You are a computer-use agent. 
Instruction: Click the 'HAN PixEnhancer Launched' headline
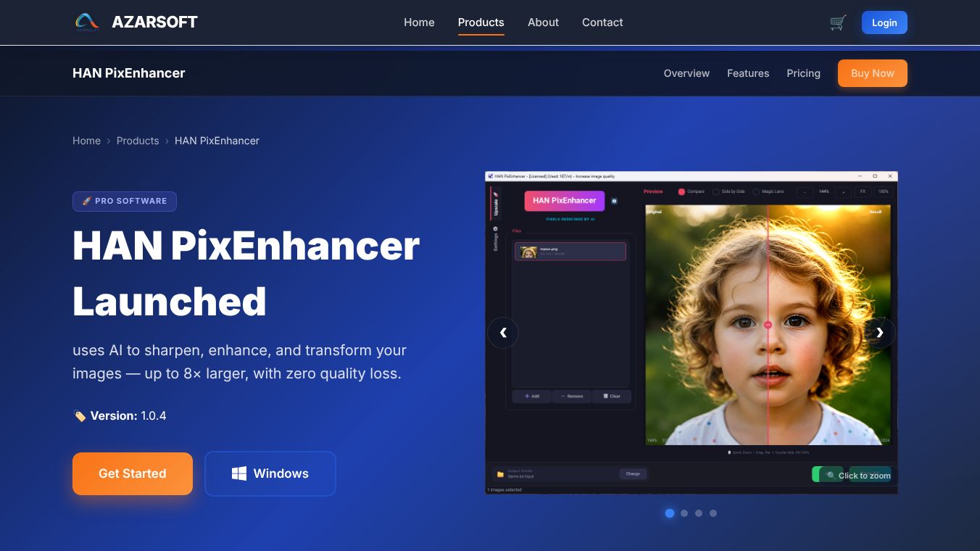point(246,273)
